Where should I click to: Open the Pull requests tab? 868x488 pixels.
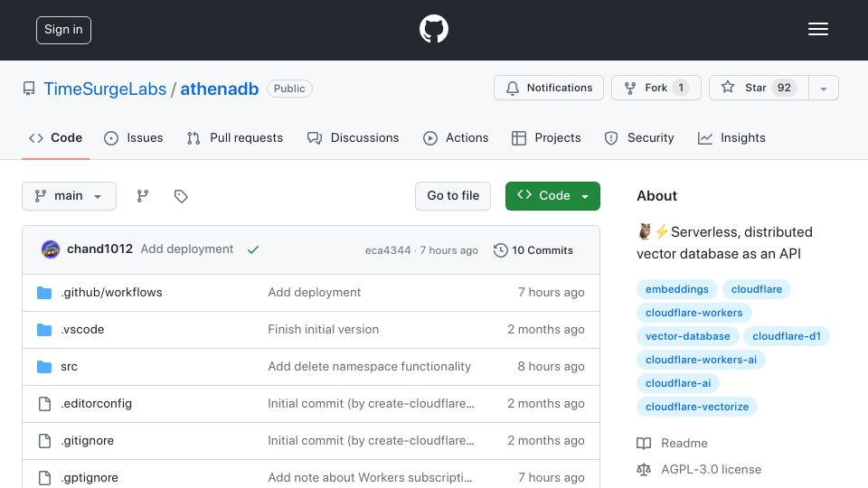235,137
